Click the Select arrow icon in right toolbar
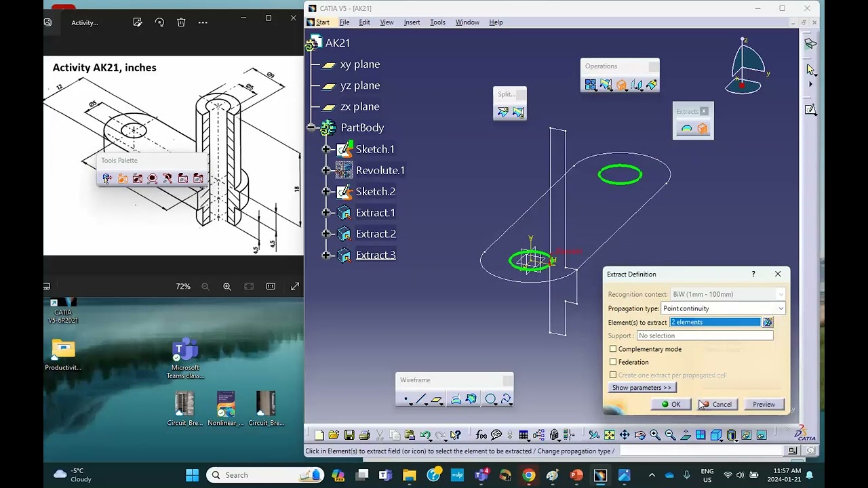The image size is (868, 488). coord(810,69)
